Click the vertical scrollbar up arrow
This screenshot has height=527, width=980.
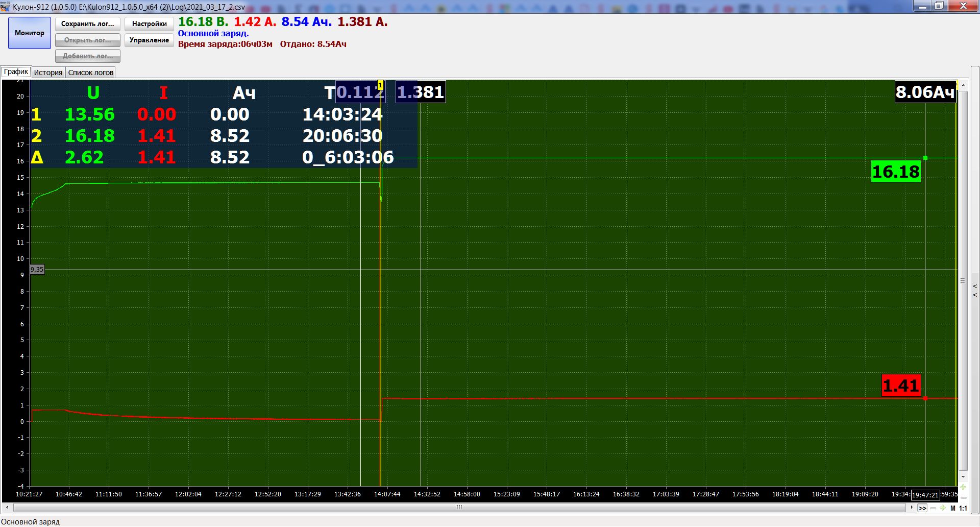tap(963, 85)
